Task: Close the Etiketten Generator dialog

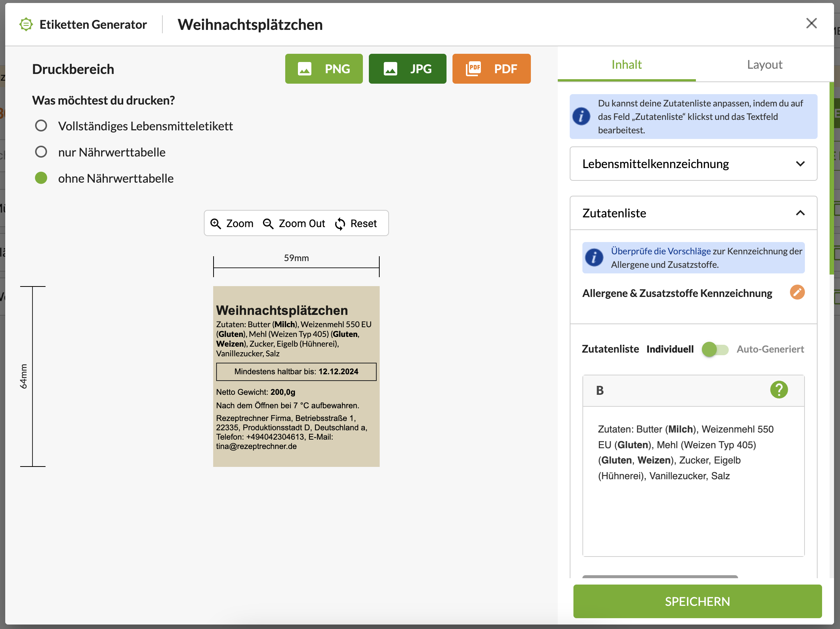Action: point(811,24)
